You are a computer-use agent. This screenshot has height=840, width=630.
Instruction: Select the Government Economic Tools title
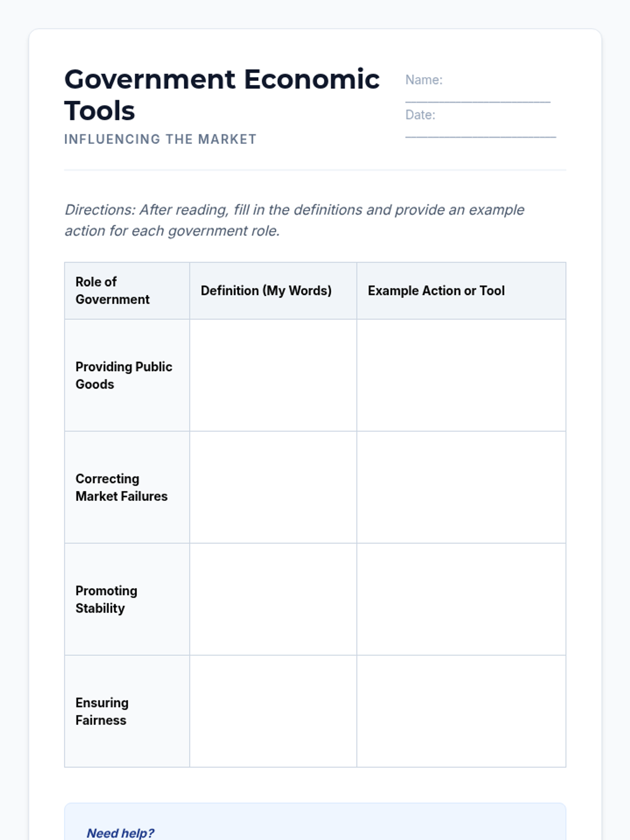click(222, 94)
